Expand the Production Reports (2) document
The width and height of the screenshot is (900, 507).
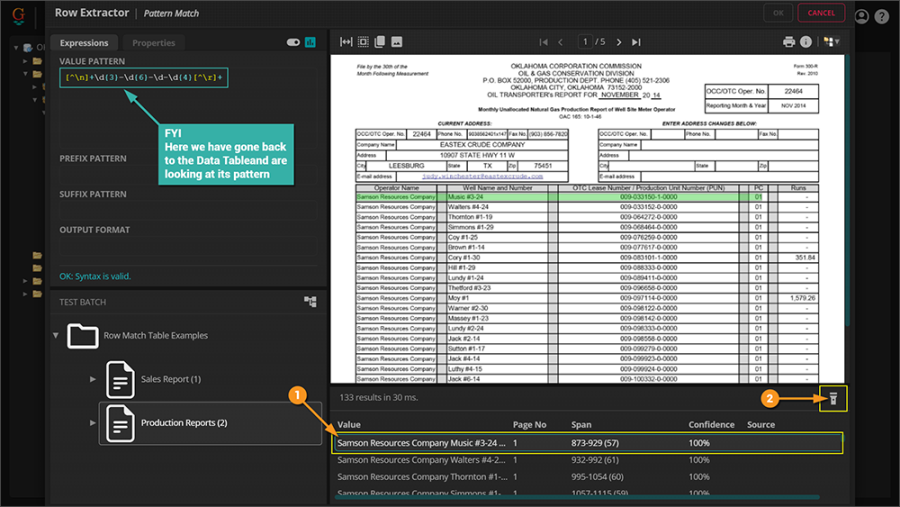(x=93, y=423)
